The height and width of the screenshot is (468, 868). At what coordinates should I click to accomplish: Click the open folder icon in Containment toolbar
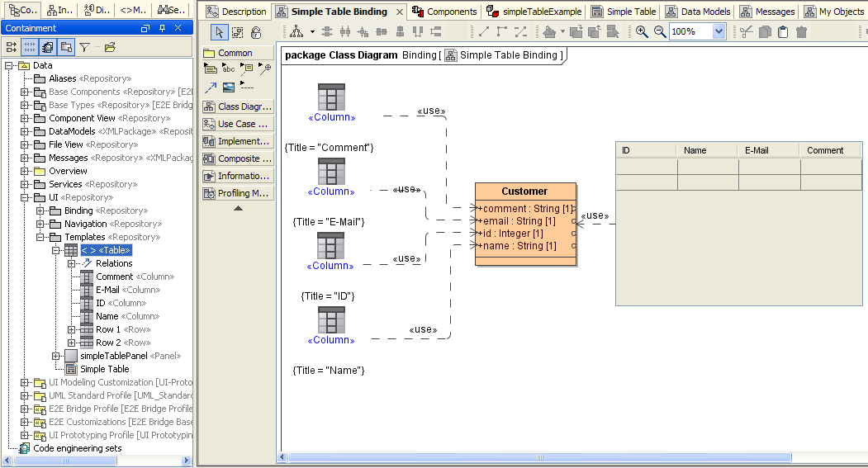point(110,47)
